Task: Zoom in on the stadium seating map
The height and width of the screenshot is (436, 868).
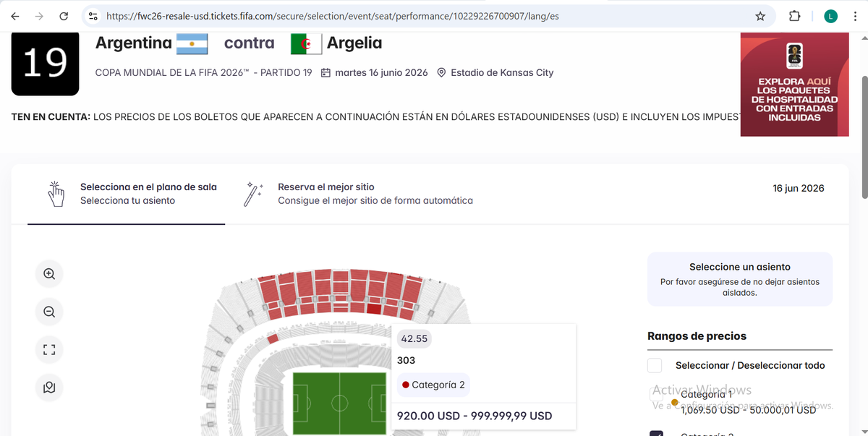Action: (x=48, y=273)
